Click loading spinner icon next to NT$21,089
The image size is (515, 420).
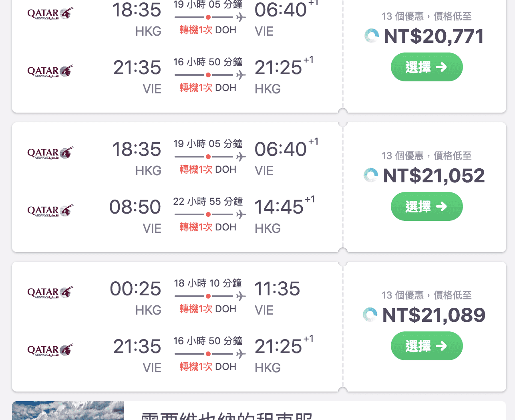point(370,315)
